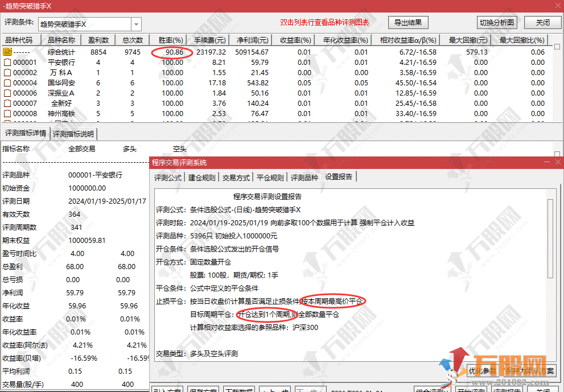This screenshot has width=564, height=392.
Task: Select the document icon for 000002
Action: [x=7, y=73]
